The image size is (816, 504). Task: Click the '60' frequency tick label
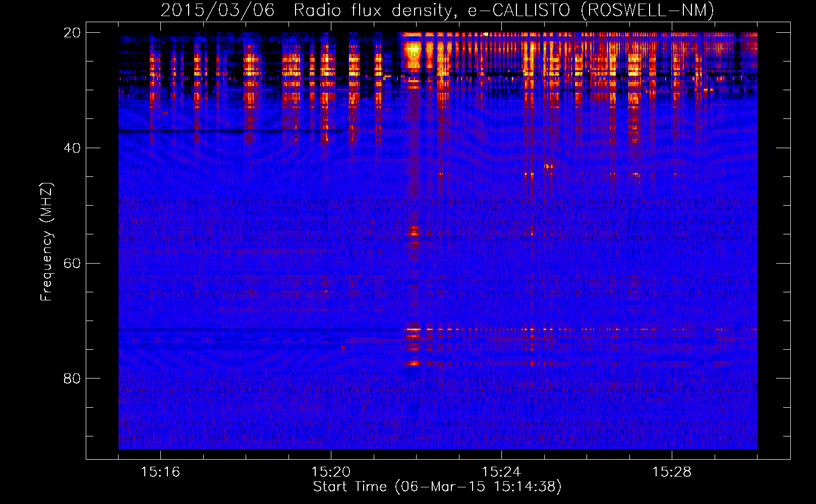click(x=72, y=264)
